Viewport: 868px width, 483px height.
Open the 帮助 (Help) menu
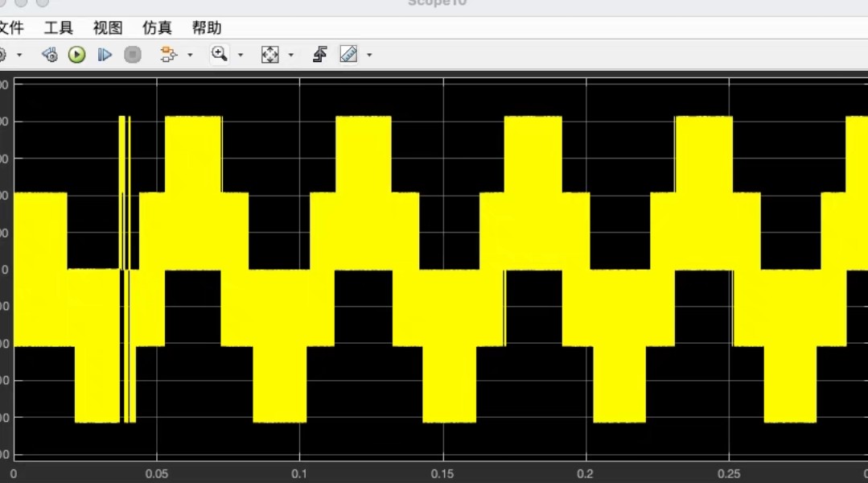pos(207,27)
